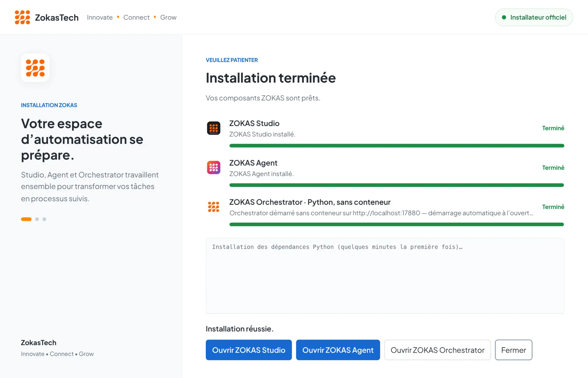Click the ZOKAS Agent installé. description
This screenshot has width=588, height=378.
tap(261, 174)
